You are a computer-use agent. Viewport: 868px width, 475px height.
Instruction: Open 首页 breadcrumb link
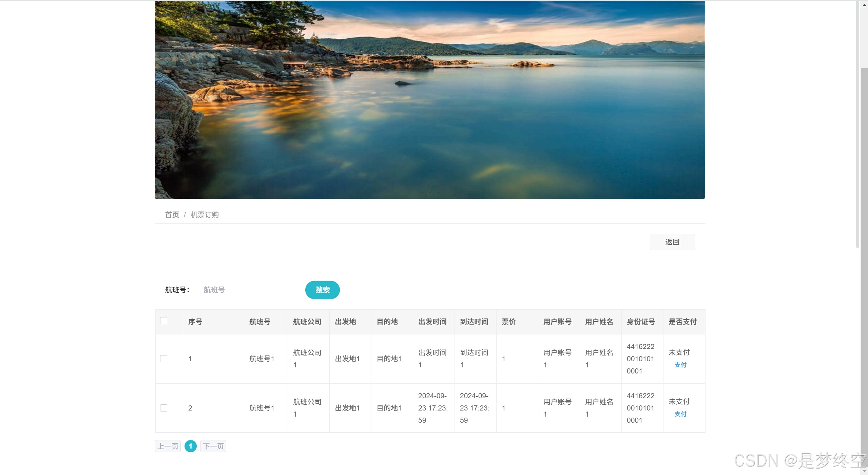tap(172, 215)
